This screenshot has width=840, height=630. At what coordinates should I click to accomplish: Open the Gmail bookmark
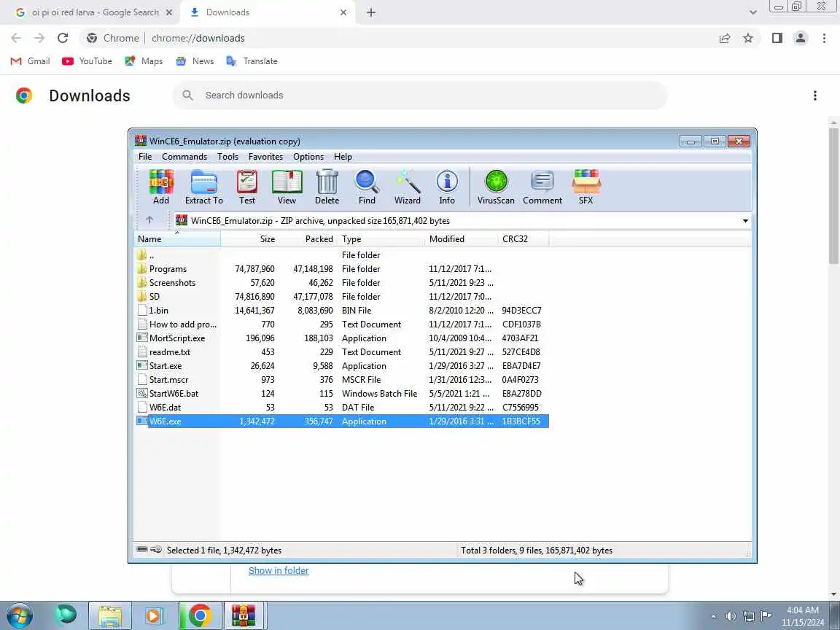(31, 61)
